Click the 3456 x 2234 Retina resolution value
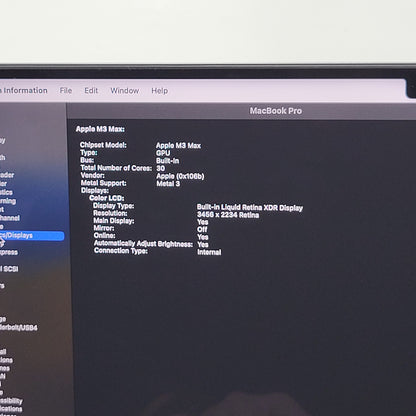This screenshot has width=416, height=416. pos(228,215)
